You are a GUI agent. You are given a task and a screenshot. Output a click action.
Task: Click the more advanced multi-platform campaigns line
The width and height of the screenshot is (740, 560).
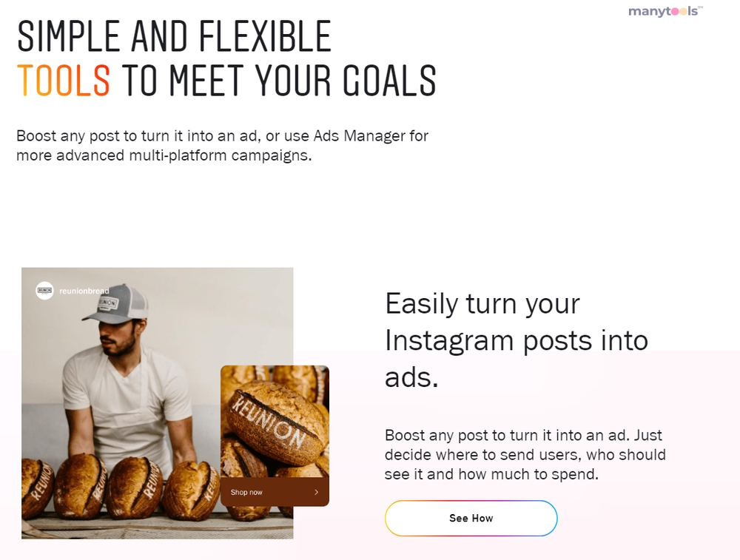(164, 155)
